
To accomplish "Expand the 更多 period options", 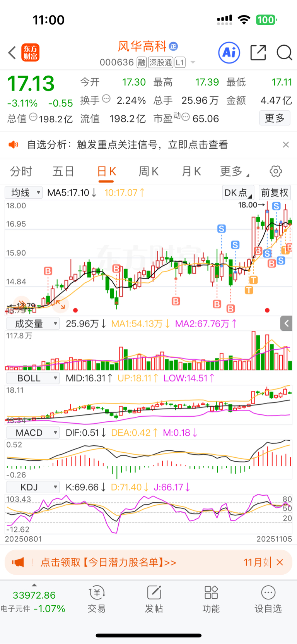I will pyautogui.click(x=234, y=171).
